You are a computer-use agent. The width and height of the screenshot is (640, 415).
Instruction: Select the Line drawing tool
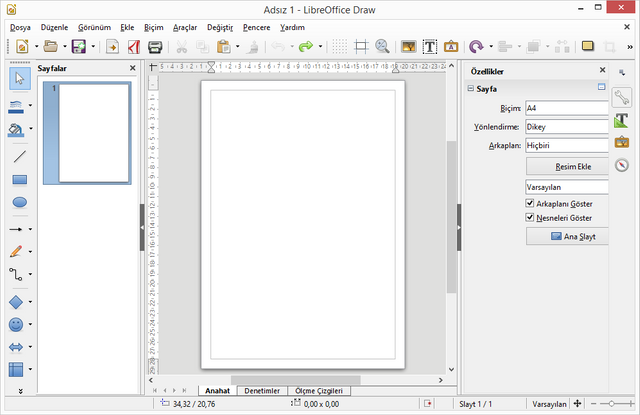tap(20, 157)
